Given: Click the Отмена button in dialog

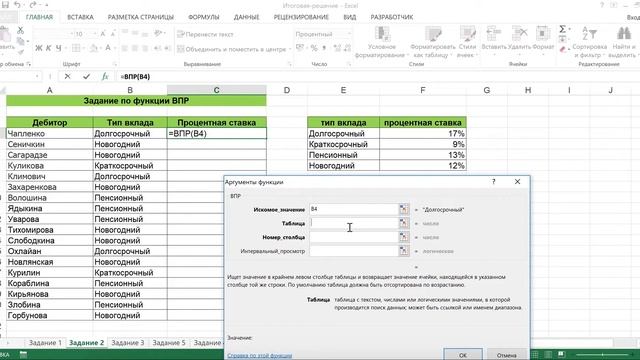Looking at the screenshot, I should pos(506,355).
